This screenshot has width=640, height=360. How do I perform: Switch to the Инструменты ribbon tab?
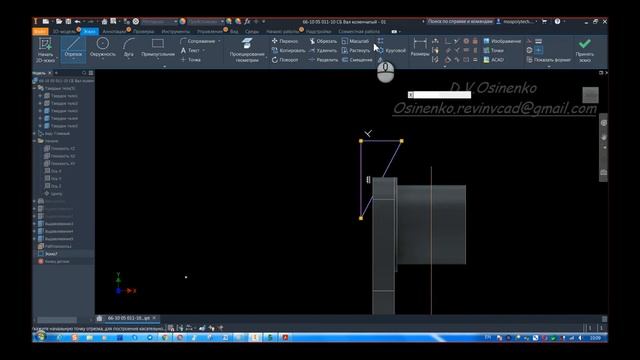point(176,31)
